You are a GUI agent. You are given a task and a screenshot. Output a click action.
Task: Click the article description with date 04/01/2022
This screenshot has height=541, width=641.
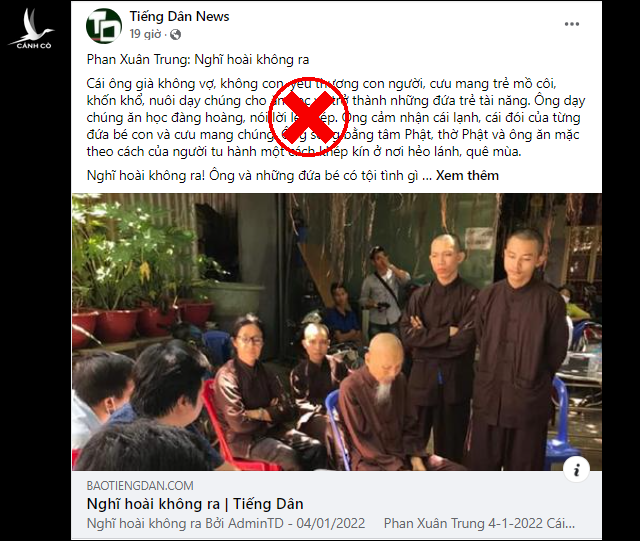pos(331,523)
